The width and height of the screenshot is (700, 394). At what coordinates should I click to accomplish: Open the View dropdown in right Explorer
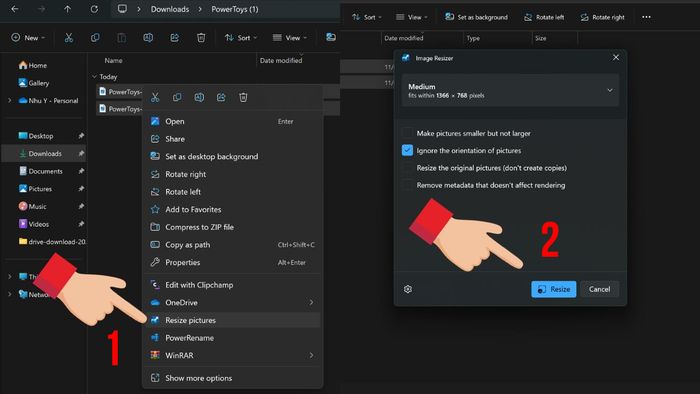click(x=412, y=17)
